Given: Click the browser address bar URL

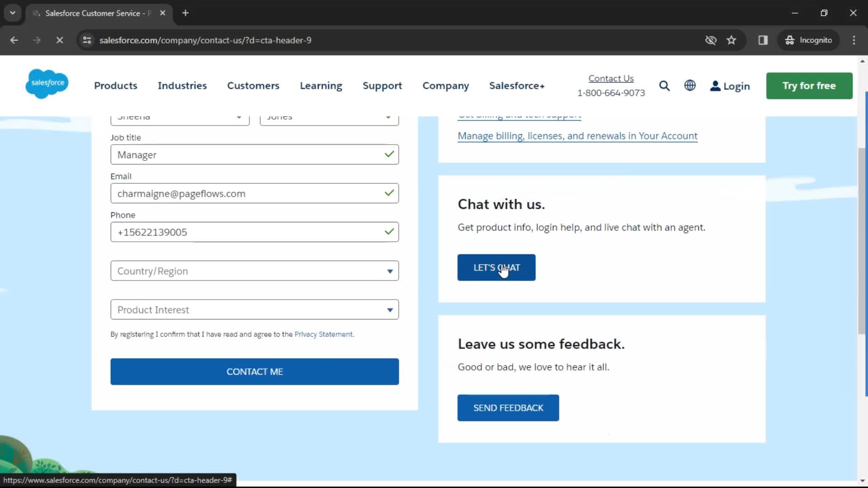Looking at the screenshot, I should coord(205,40).
